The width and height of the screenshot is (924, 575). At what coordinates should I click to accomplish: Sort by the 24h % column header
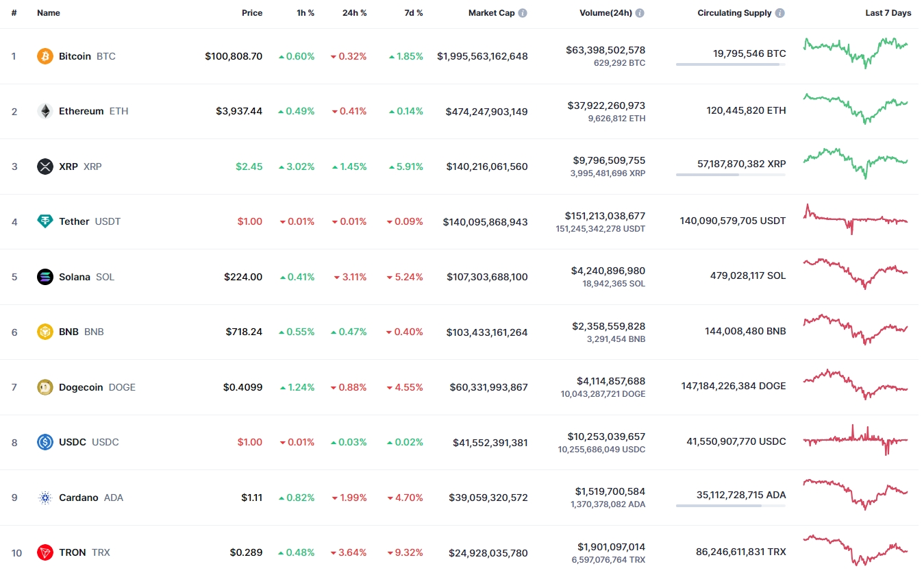(x=354, y=13)
